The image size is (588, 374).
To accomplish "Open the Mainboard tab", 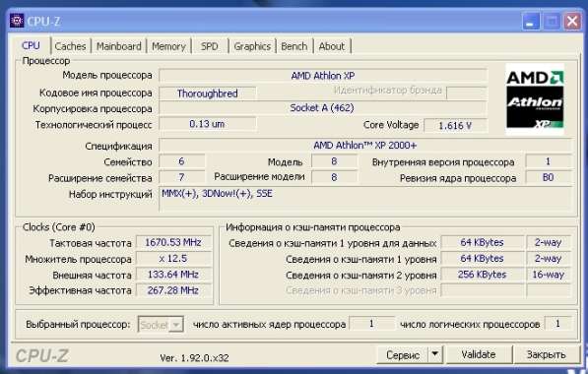I will (x=118, y=46).
